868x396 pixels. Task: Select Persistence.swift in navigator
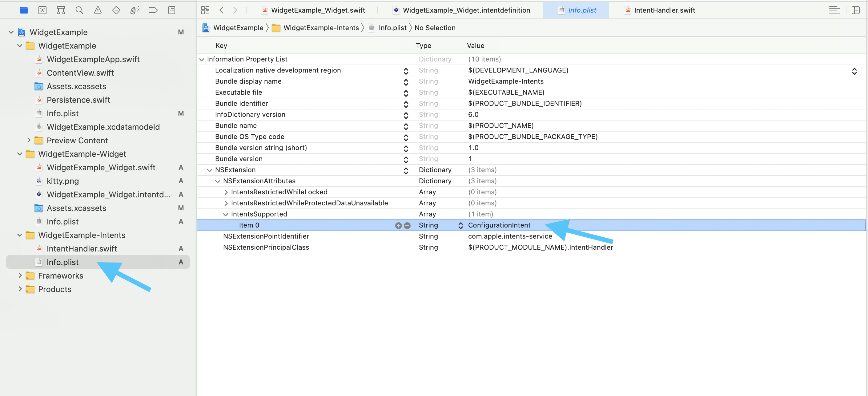pyautogui.click(x=78, y=100)
